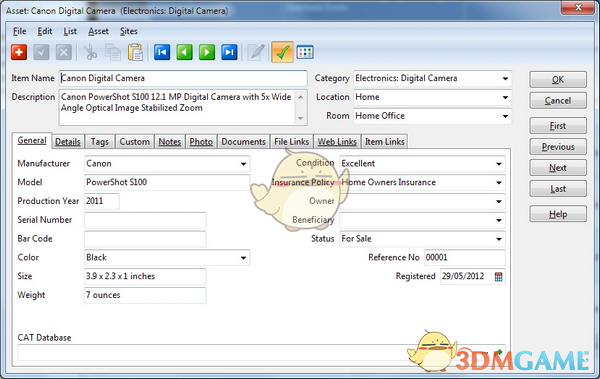Viewport: 600px width, 379px height.
Task: Switch to the Notes tab
Action: (x=170, y=142)
